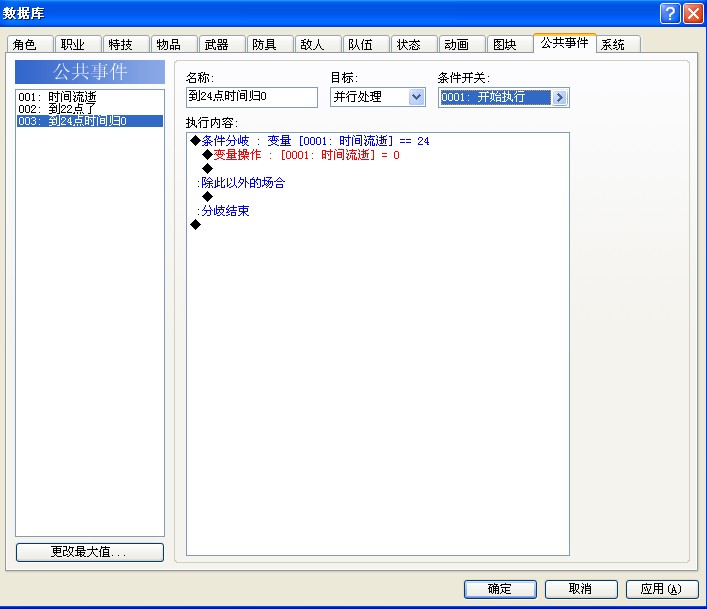Click the 条件开关 field 0001: 开始执行

point(495,97)
